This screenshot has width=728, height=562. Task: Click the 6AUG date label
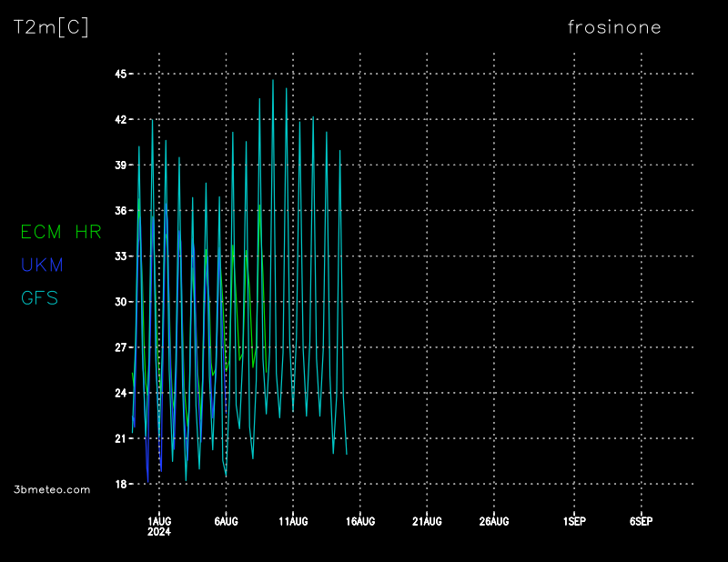click(226, 521)
